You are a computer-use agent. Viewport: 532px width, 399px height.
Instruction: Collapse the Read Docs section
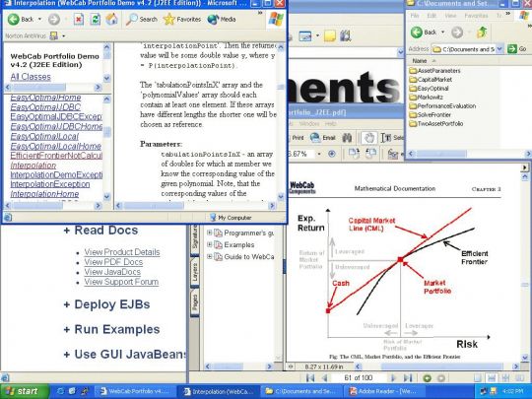click(100, 230)
